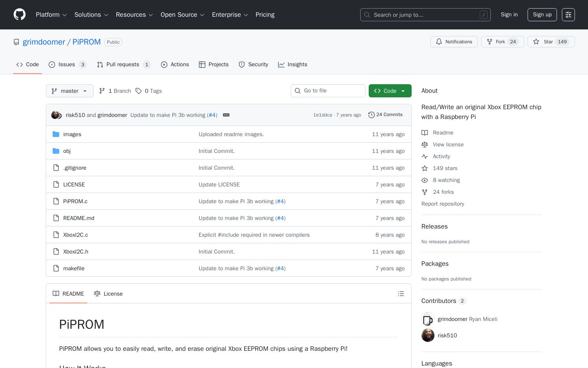The width and height of the screenshot is (588, 368).
Task: Open the Security tab
Action: click(x=253, y=65)
